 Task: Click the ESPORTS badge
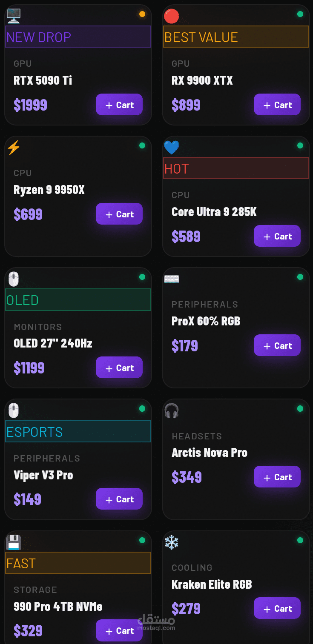coord(78,432)
